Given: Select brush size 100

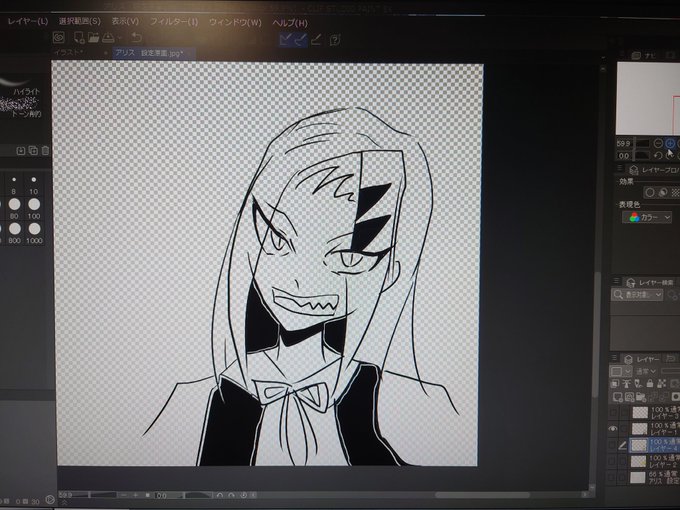Looking at the screenshot, I should tap(34, 209).
